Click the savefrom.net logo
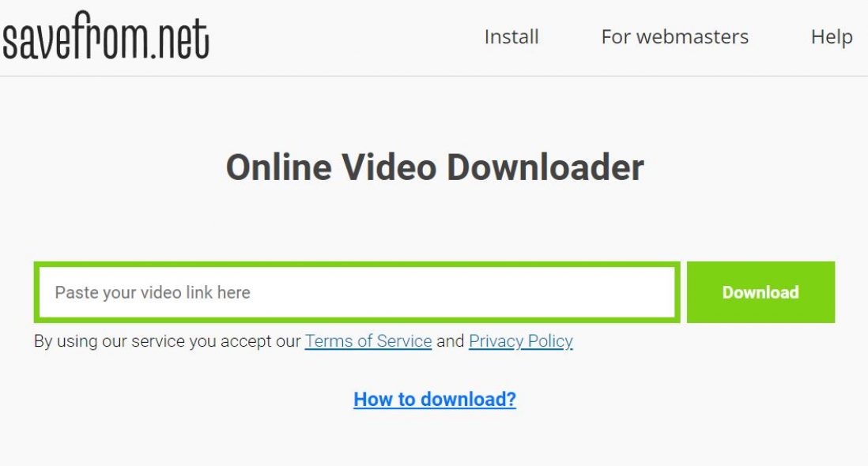 point(106,36)
